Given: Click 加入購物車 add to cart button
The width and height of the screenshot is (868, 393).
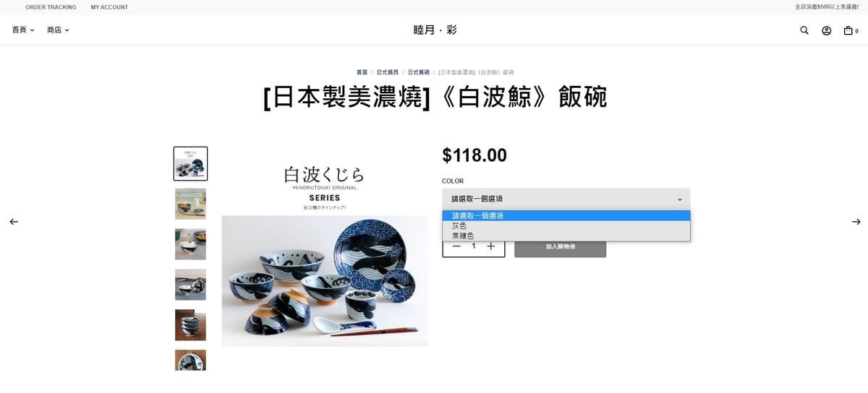Looking at the screenshot, I should pyautogui.click(x=561, y=246).
